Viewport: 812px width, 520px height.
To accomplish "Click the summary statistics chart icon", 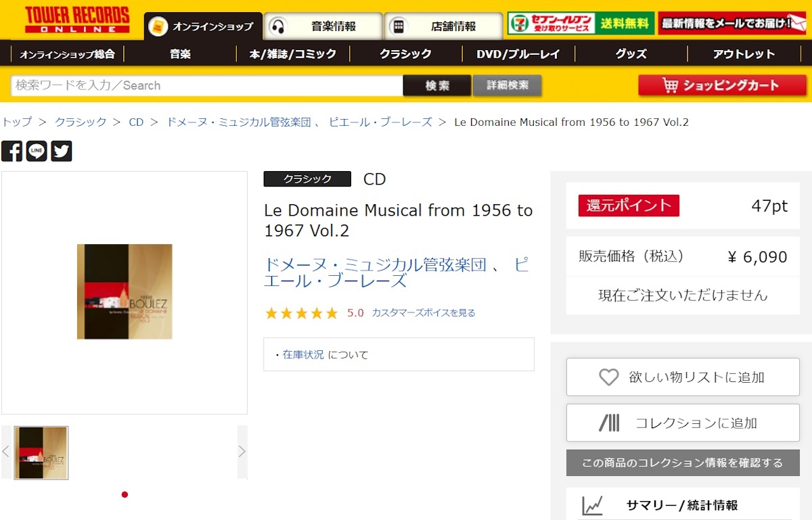I will [x=593, y=505].
